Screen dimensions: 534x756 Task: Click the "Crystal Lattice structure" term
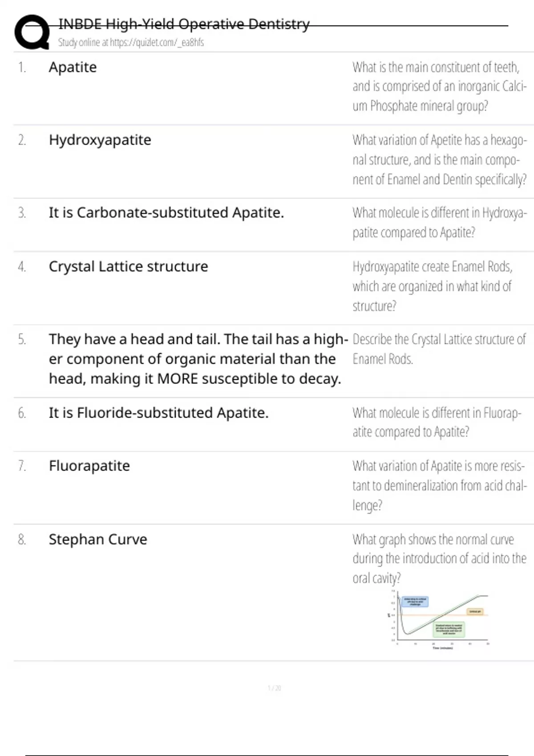(128, 266)
